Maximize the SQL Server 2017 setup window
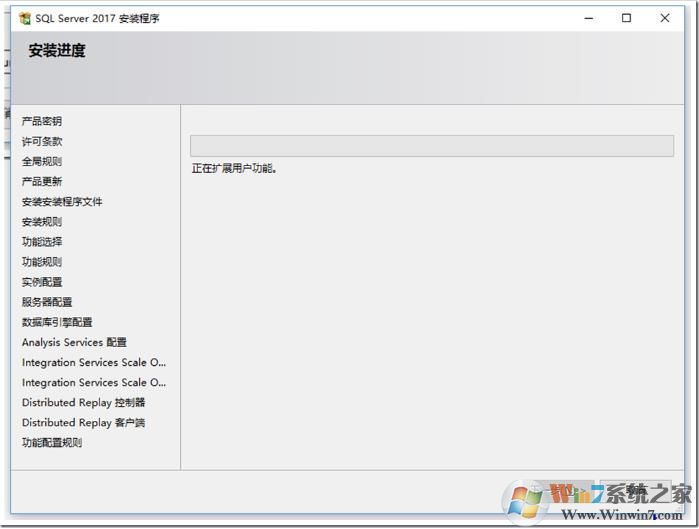The height and width of the screenshot is (529, 699). click(626, 18)
